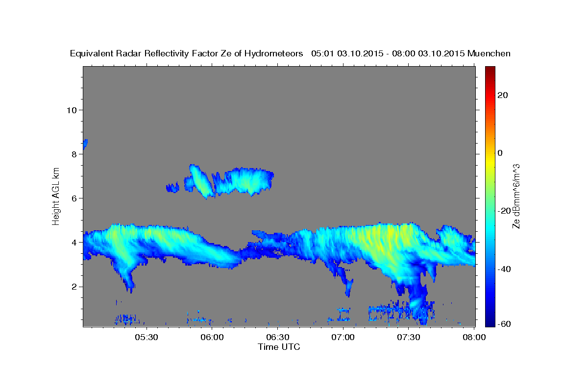
Task: Click the 'Height AGL km' axis label
Action: (56, 196)
